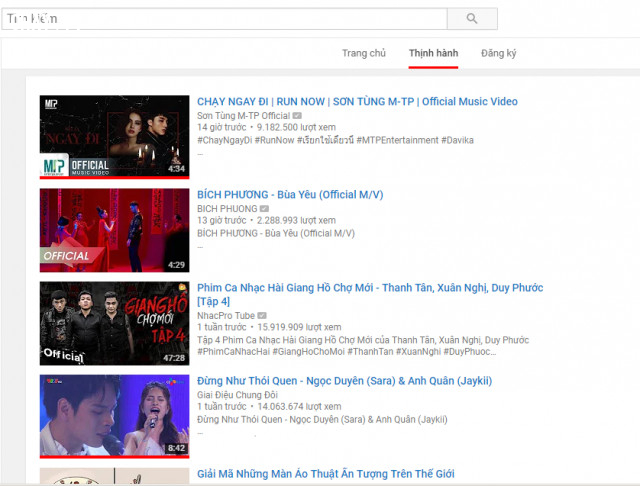640x486 pixels.
Task: Click the #PhimCaNhacHai hashtags line
Action: [x=347, y=352]
